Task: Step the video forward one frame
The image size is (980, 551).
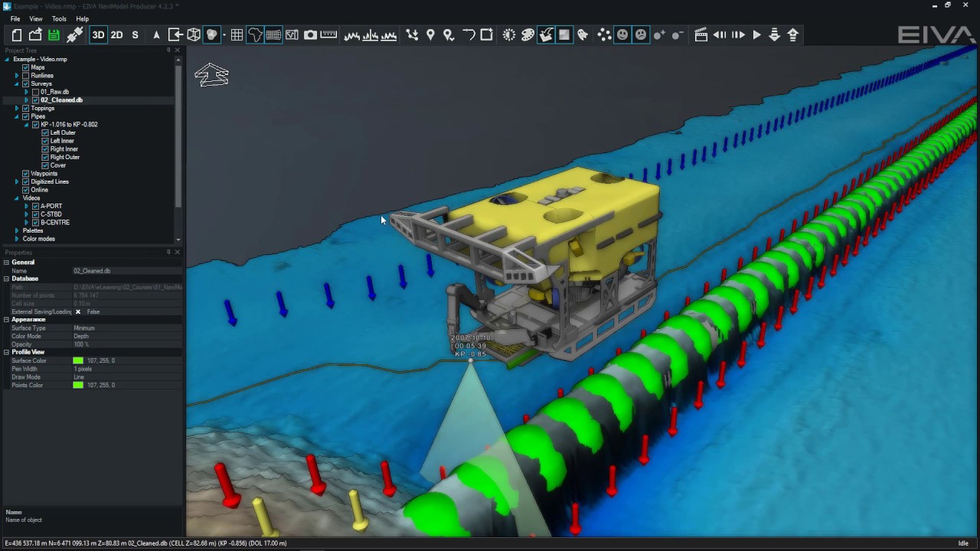Action: coord(738,34)
